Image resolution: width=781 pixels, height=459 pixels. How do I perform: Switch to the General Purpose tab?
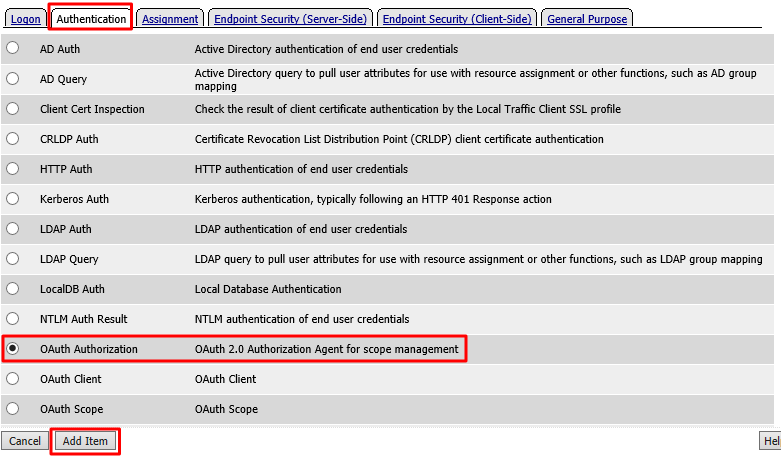(x=587, y=19)
